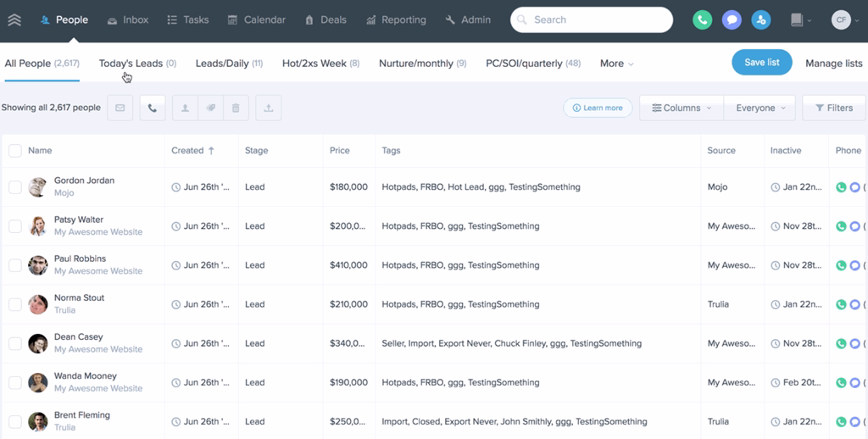This screenshot has height=439, width=868.
Task: Check the box for Gordon Jordan
Action: [15, 187]
